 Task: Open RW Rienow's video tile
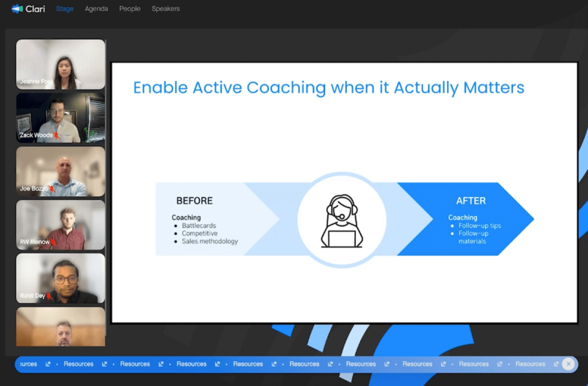pos(61,225)
